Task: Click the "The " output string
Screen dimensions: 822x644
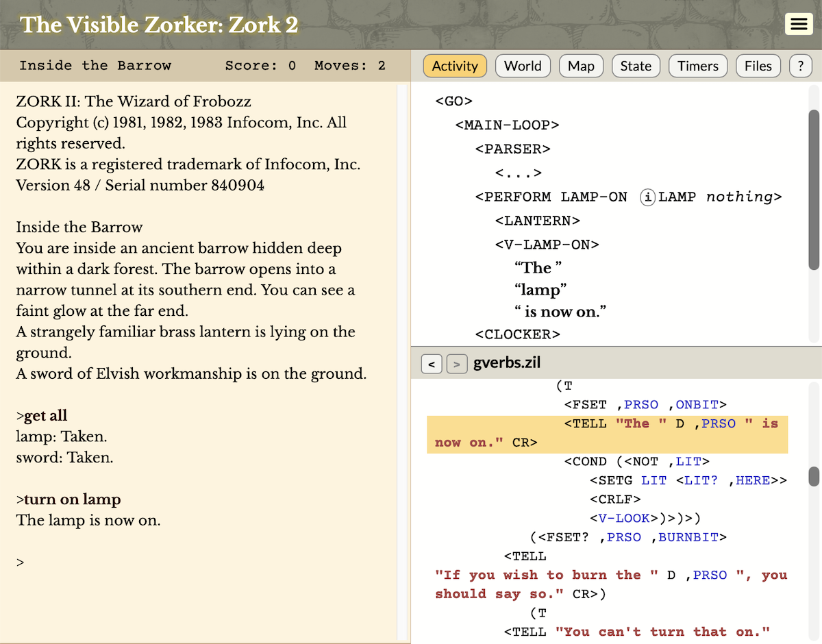Action: tap(538, 268)
